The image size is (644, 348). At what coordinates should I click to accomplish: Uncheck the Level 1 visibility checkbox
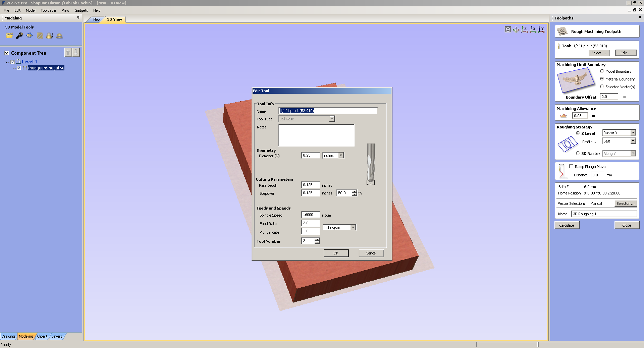12,62
